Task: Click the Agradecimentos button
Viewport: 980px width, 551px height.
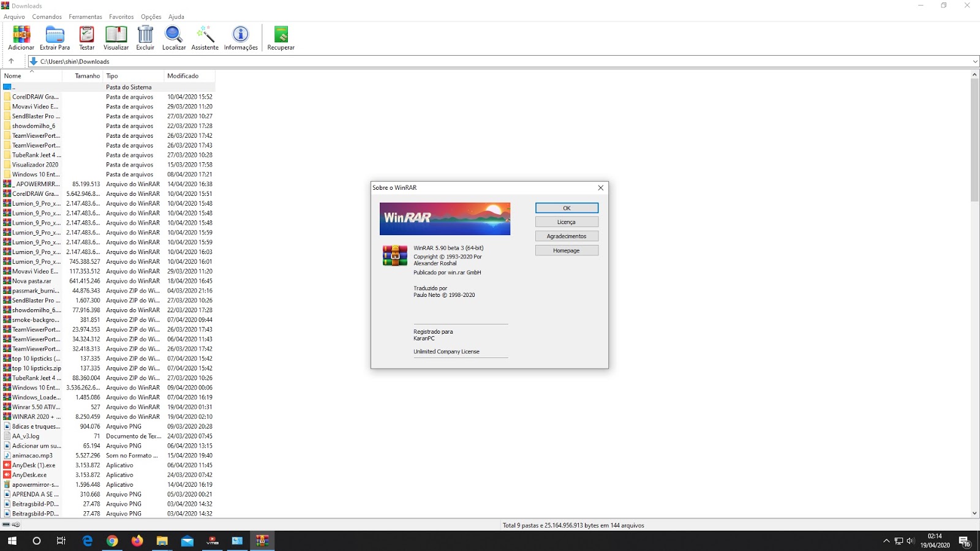Action: point(567,236)
